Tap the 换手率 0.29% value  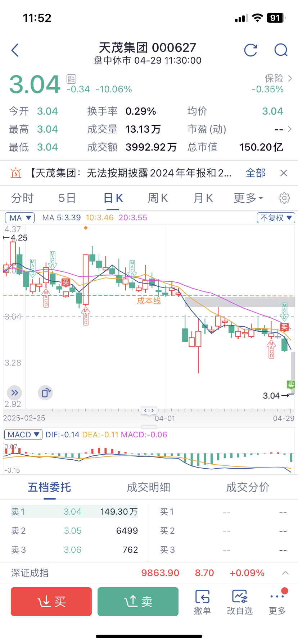tap(141, 111)
